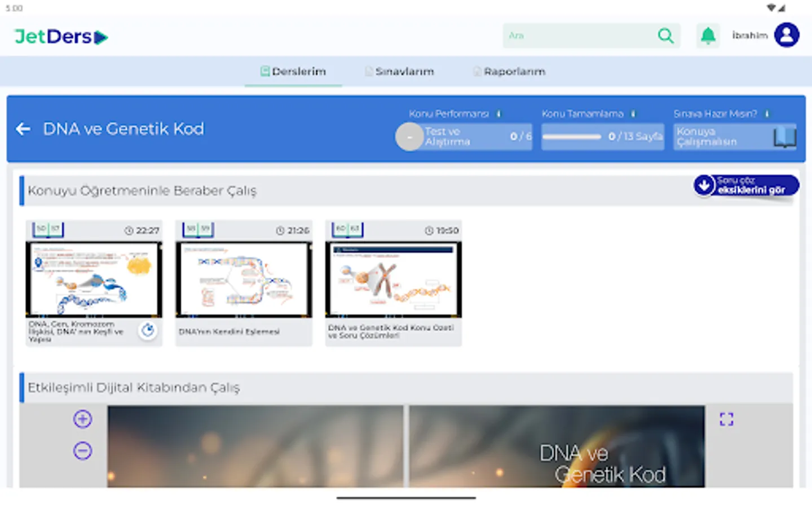Open the info tooltip beside Konu Performansı
Viewport: 812px width, 508px height.
(498, 113)
